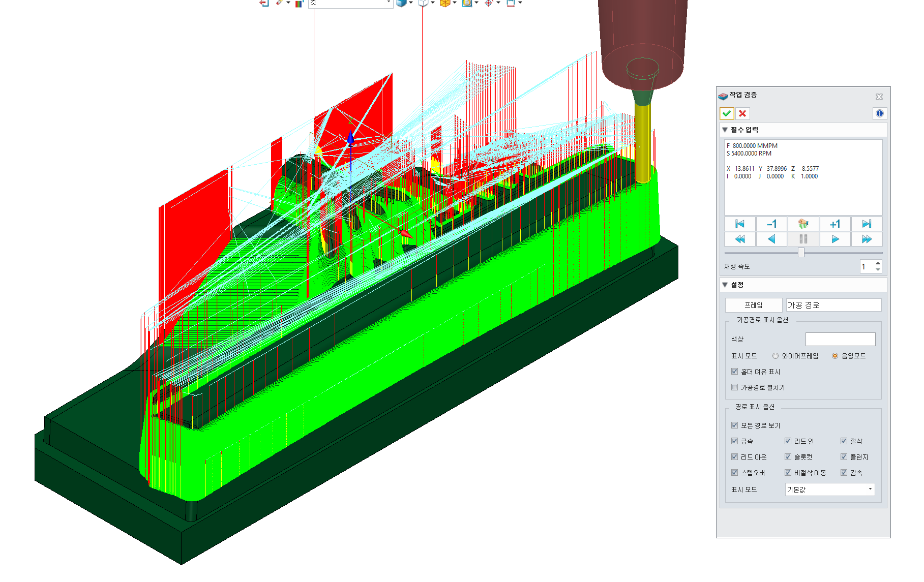Viewport: 924px width, 582px height.
Task: Step forward one move with +1
Action: tap(835, 224)
